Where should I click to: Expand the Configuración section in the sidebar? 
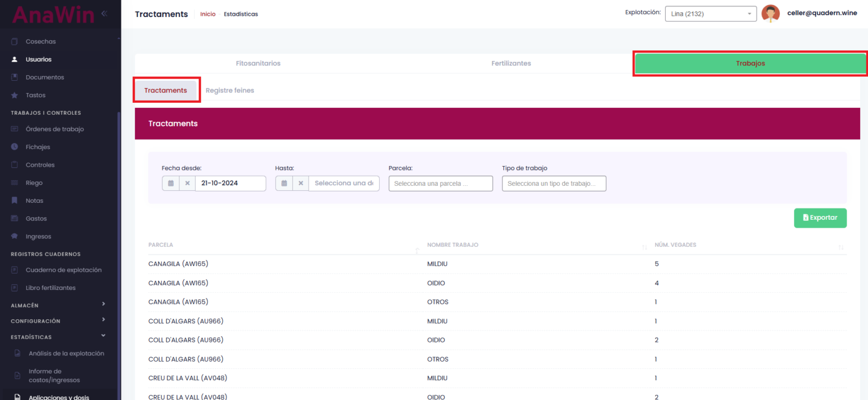(103, 320)
